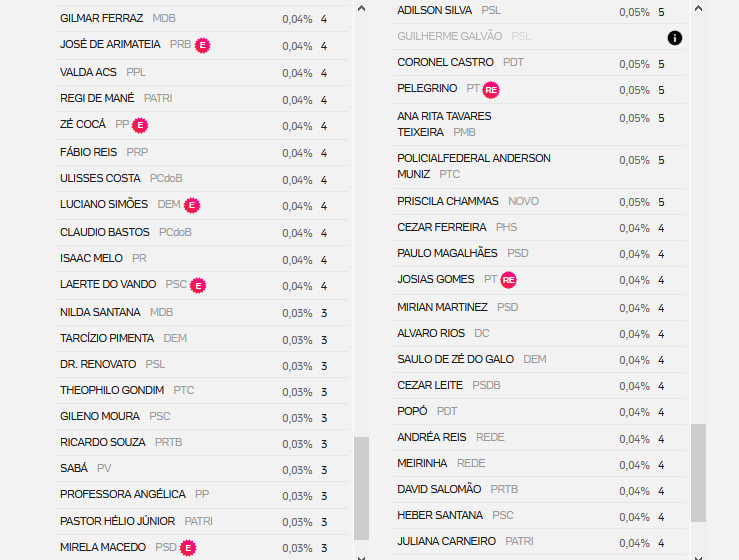Screen dimensions: 739x560
Task: Click the E badge next to José de Arimateia
Action: (203, 45)
